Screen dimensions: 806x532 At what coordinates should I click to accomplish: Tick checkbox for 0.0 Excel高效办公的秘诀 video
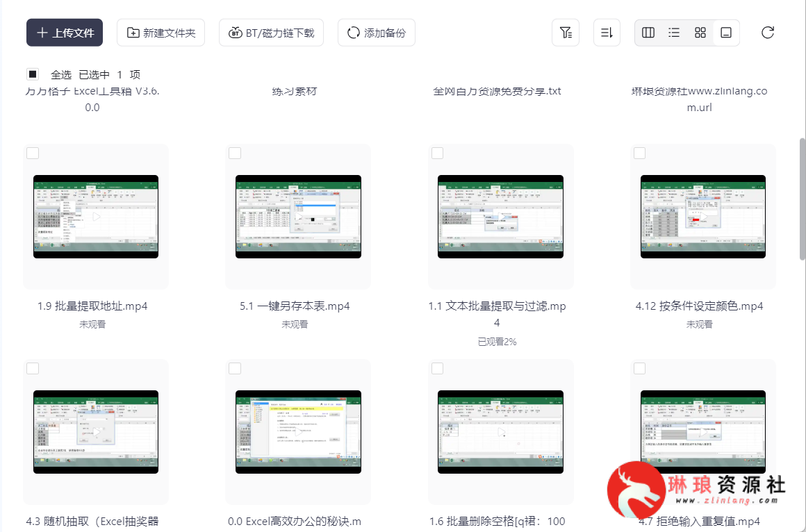(x=235, y=369)
